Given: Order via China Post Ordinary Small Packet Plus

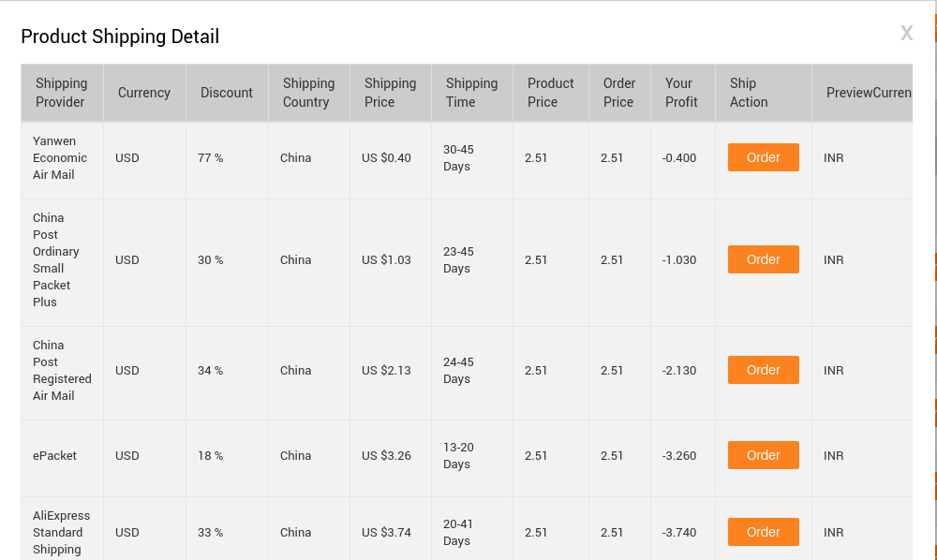Looking at the screenshot, I should point(763,259).
